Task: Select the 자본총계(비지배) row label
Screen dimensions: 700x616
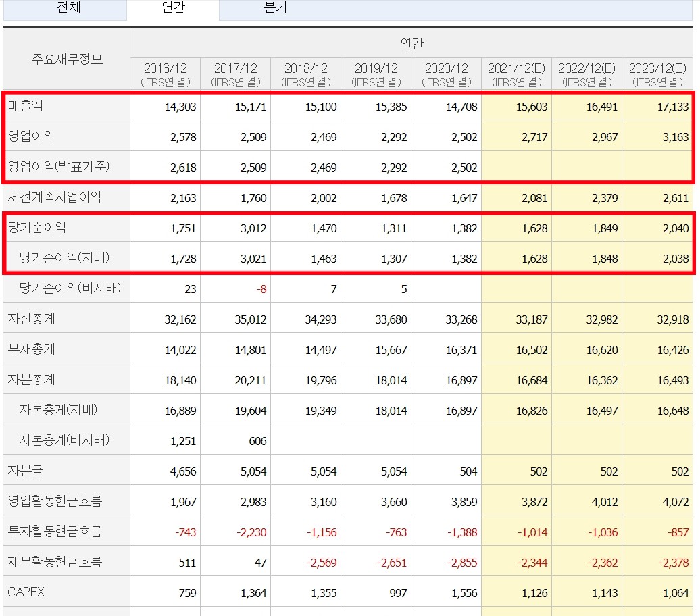Action: [x=64, y=440]
